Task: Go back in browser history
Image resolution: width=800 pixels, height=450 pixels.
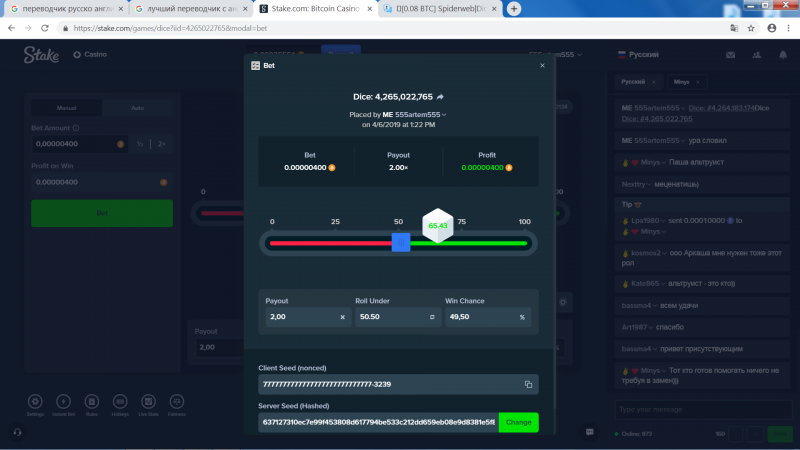Action: tap(11, 28)
